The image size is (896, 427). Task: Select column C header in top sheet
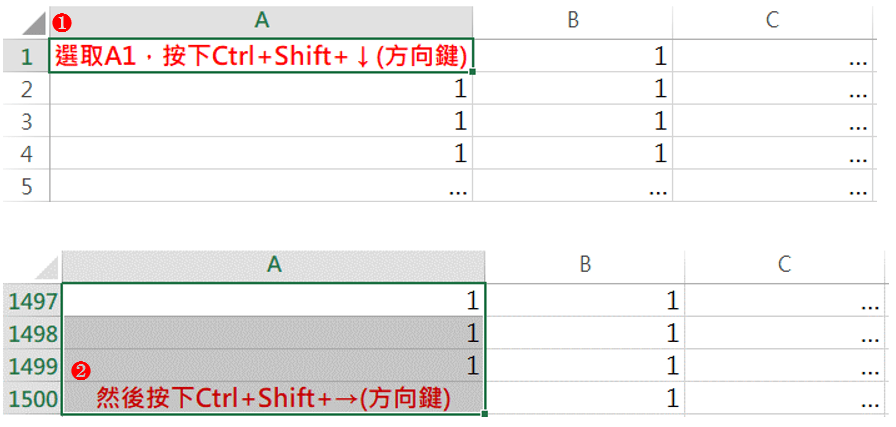pyautogui.click(x=773, y=22)
